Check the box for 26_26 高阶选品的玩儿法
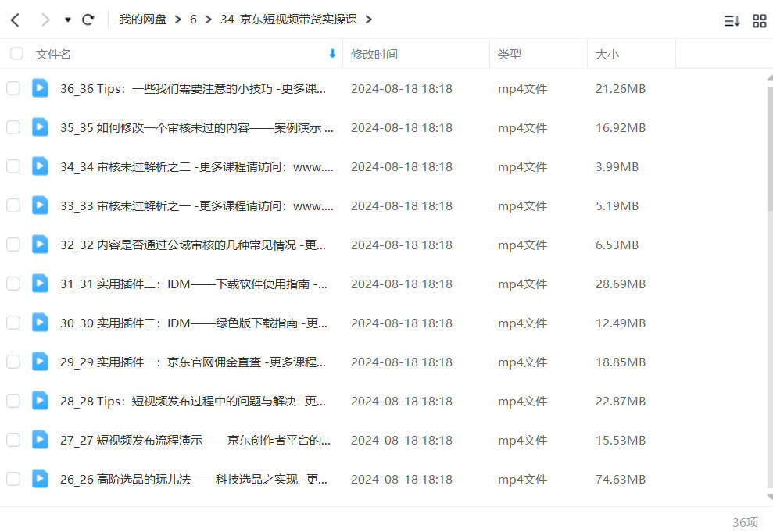The image size is (773, 532). (x=13, y=479)
